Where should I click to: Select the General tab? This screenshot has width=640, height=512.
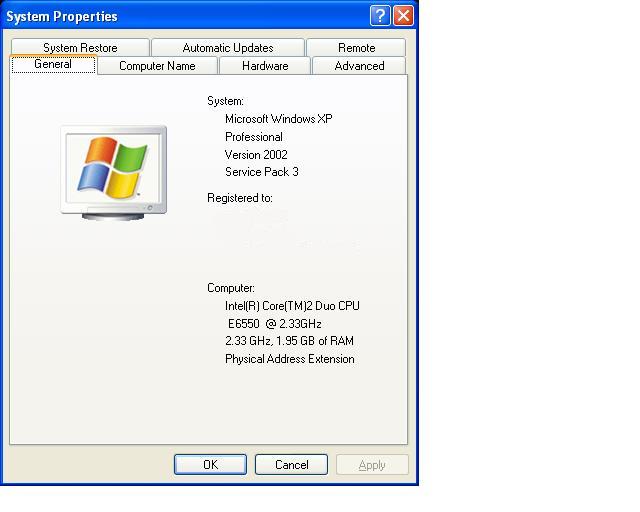coord(53,65)
